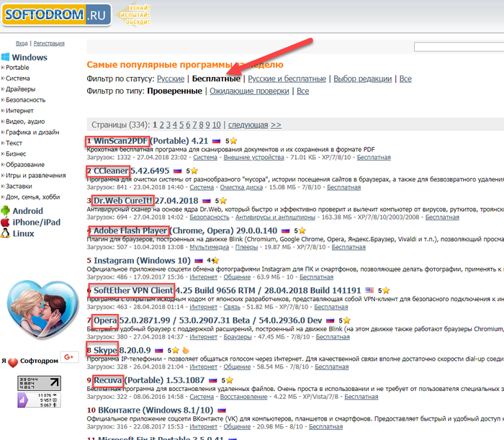This screenshot has height=440, width=504.
Task: Select Ожидающие проверки type filter
Action: (249, 91)
